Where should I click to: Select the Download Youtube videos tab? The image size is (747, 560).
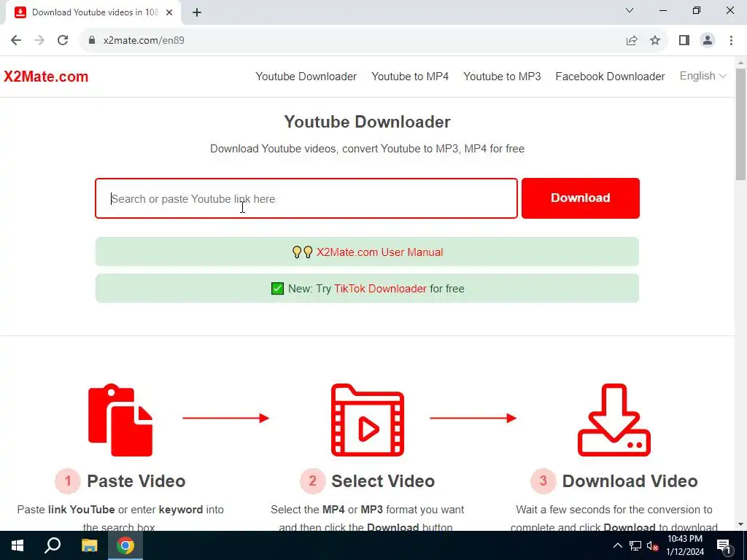93,13
